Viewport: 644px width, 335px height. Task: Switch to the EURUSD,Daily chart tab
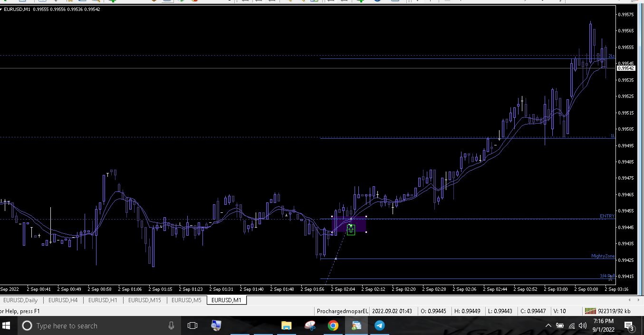coord(20,300)
